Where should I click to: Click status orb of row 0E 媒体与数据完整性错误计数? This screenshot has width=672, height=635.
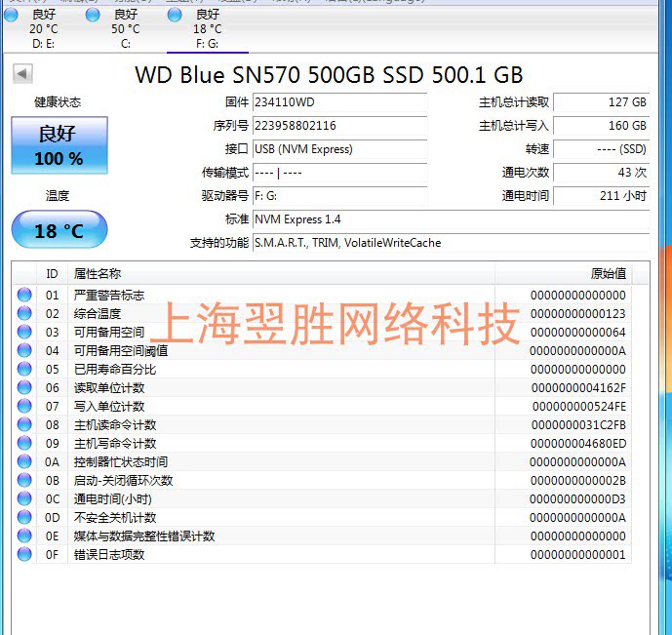coord(24,536)
